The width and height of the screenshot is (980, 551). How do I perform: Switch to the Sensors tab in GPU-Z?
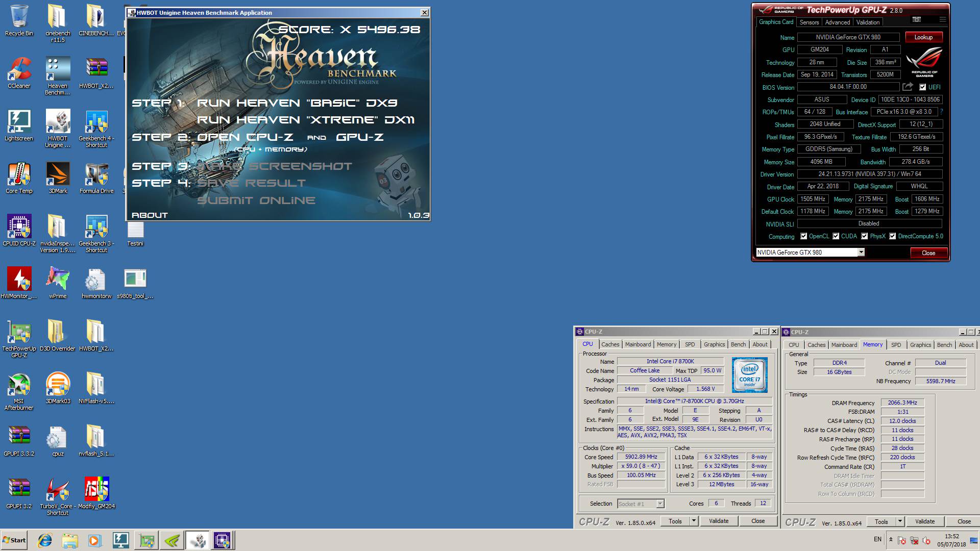click(x=809, y=22)
